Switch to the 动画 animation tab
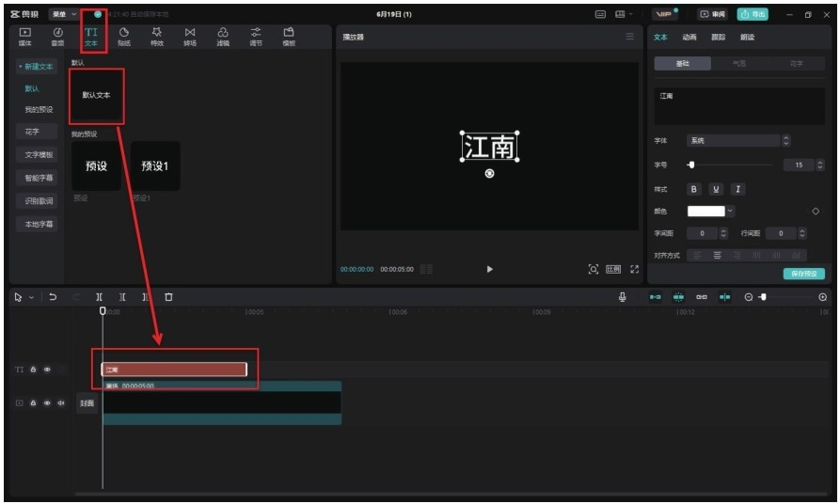The height and width of the screenshot is (504, 840). [x=689, y=37]
